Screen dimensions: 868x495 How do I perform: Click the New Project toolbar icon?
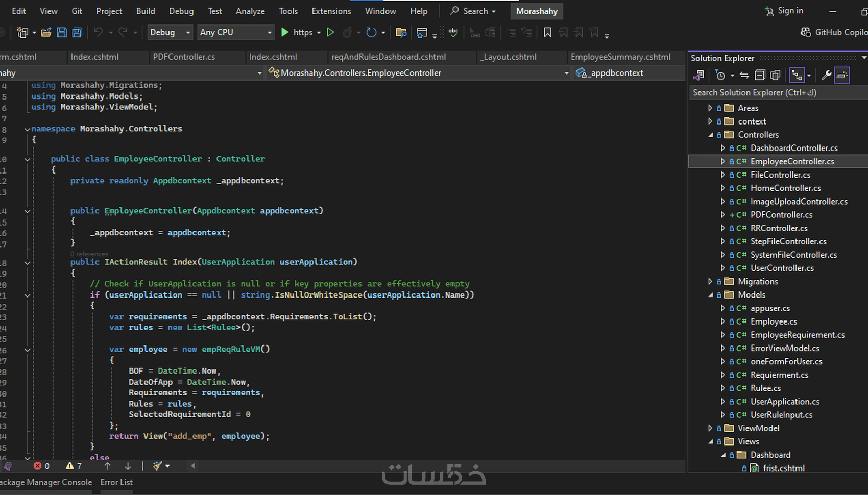tap(22, 33)
